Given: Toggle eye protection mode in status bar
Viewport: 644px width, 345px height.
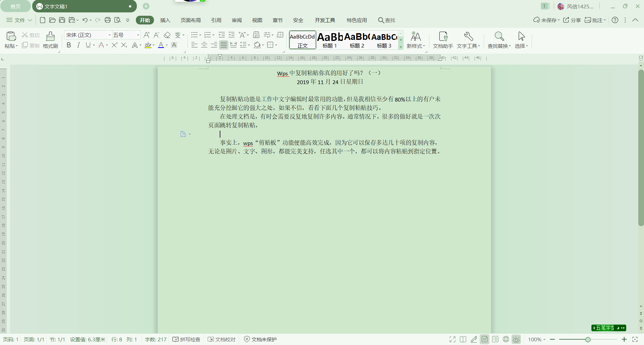Looking at the screenshot, I should click(x=516, y=339).
